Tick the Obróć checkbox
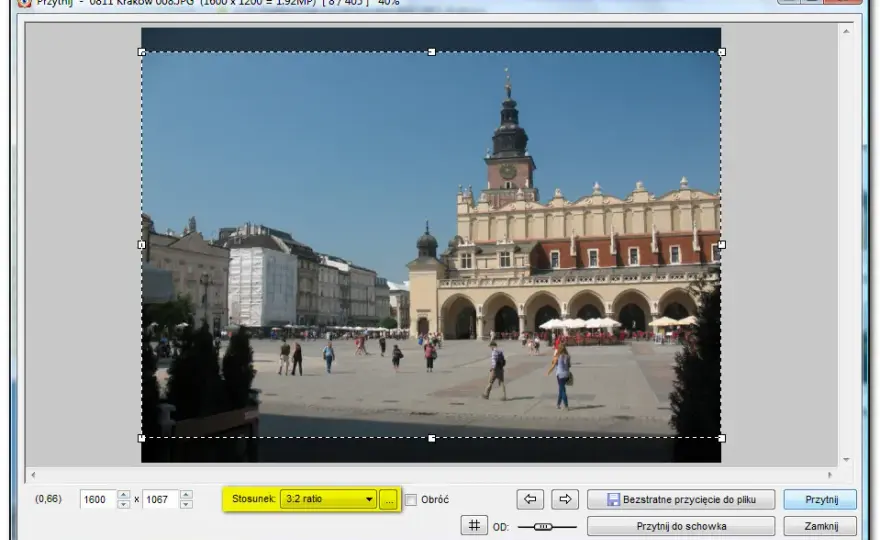This screenshot has width=880, height=540. click(411, 500)
